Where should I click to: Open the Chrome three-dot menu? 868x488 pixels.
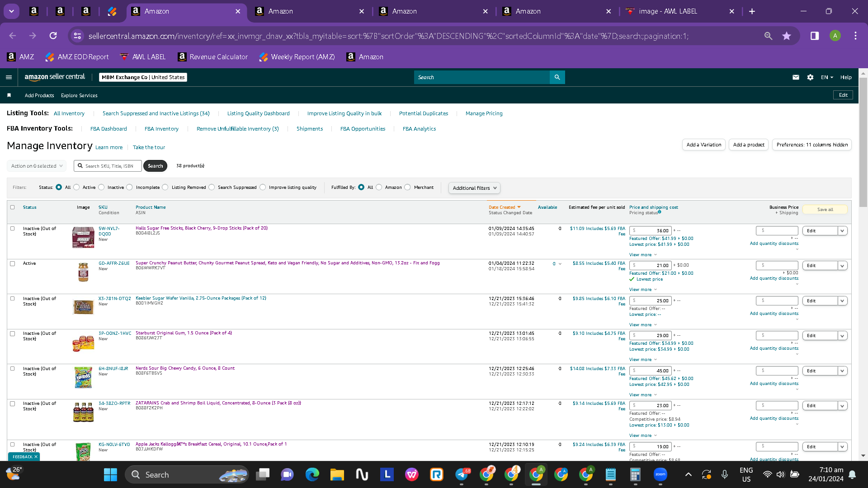point(855,36)
